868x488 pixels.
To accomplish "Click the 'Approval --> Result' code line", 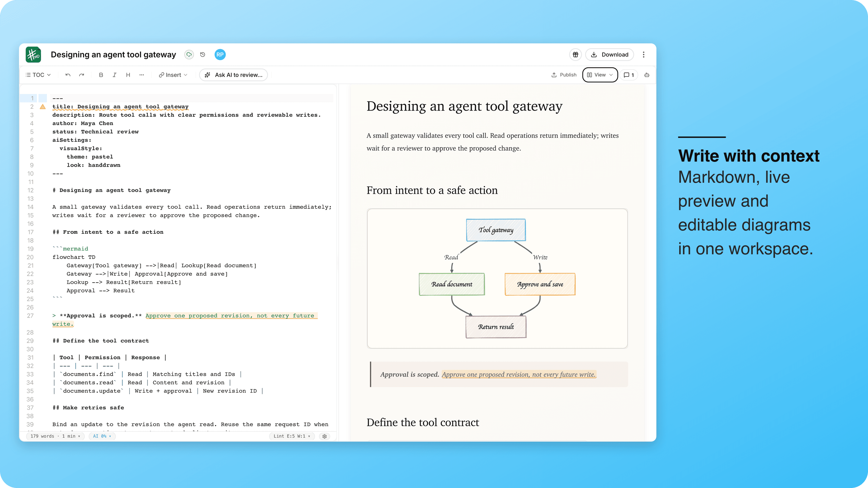I will point(100,291).
